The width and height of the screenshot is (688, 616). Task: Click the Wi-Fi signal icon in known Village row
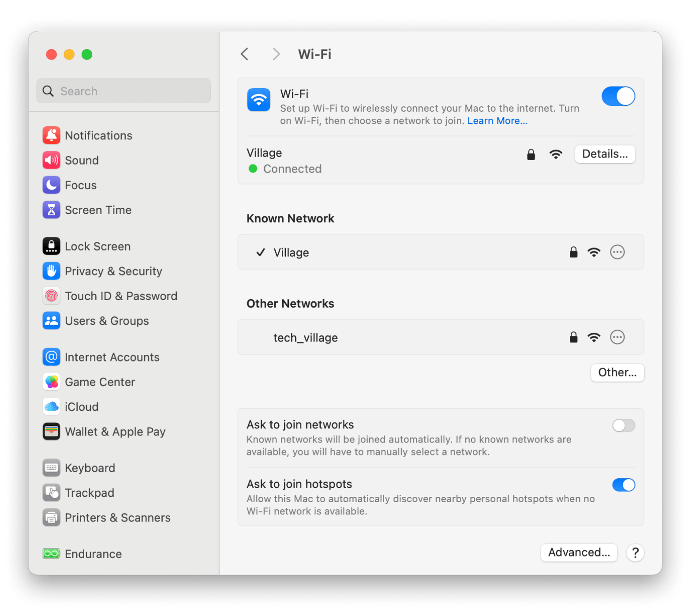click(x=594, y=252)
